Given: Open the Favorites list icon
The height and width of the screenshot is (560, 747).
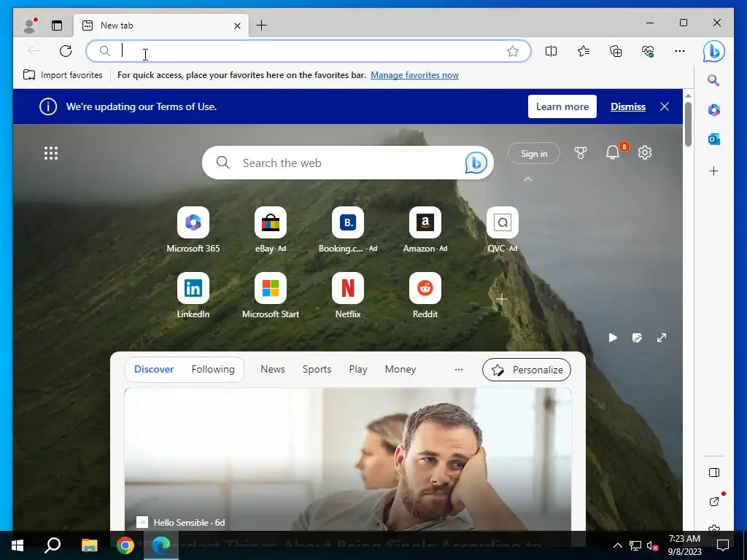Looking at the screenshot, I should [584, 51].
